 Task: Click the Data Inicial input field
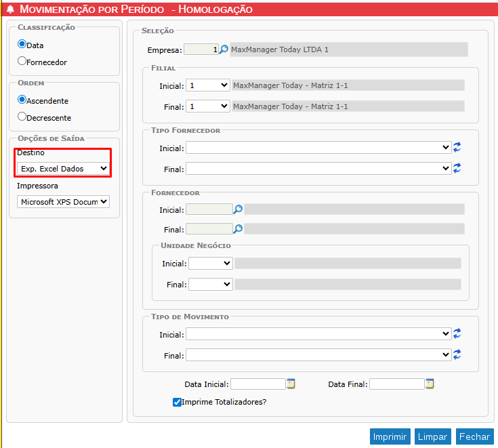pyautogui.click(x=258, y=384)
